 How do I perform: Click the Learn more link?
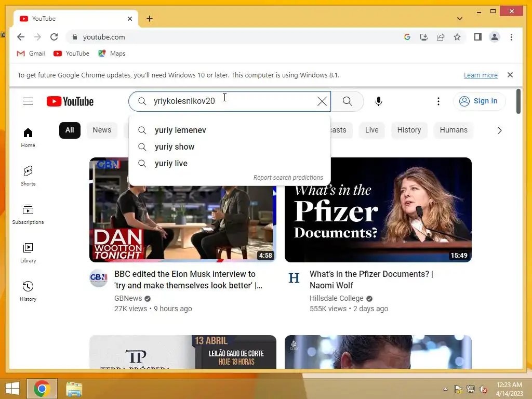(481, 75)
